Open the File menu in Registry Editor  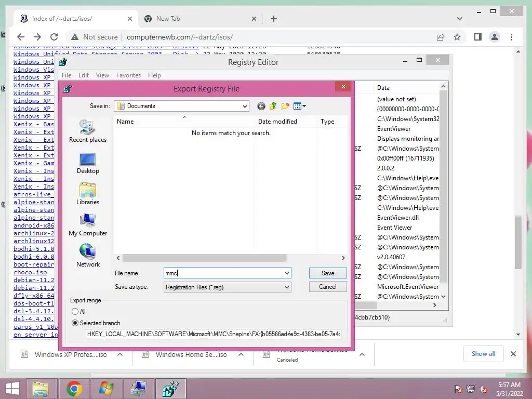[66, 75]
